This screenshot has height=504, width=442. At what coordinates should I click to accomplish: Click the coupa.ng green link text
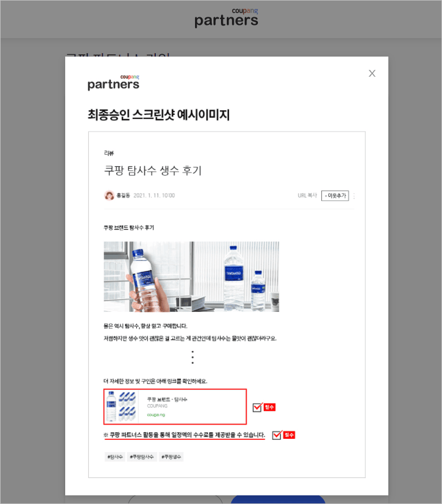pos(156,415)
